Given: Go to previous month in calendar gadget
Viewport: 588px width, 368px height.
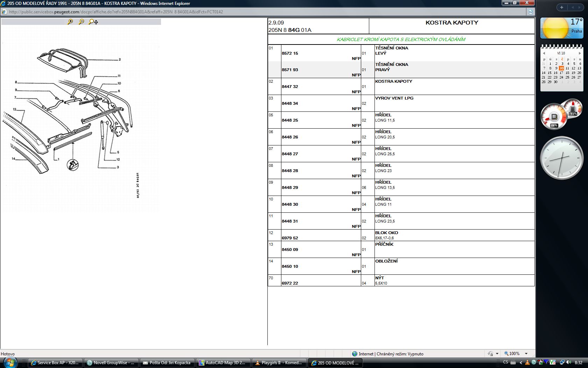Looking at the screenshot, I should (x=544, y=53).
